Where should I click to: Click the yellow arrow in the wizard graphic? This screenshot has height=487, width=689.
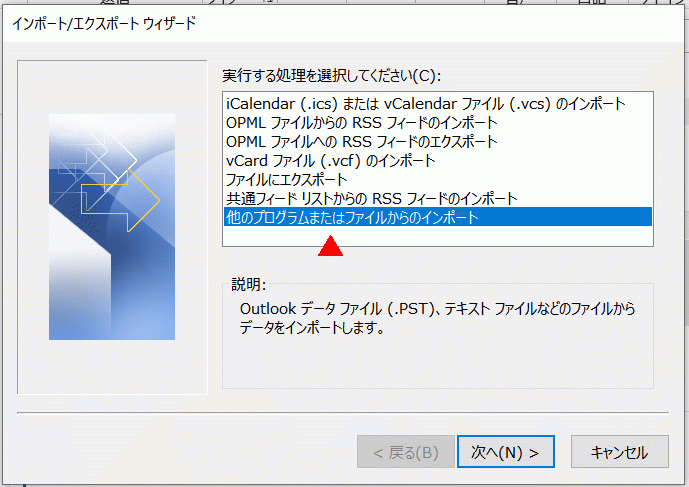click(120, 200)
